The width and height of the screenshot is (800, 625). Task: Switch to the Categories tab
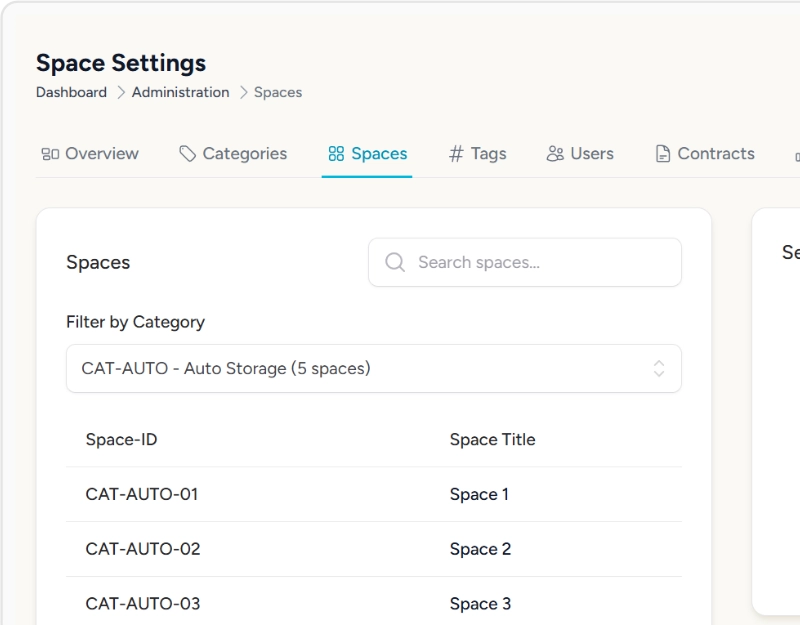(x=244, y=154)
